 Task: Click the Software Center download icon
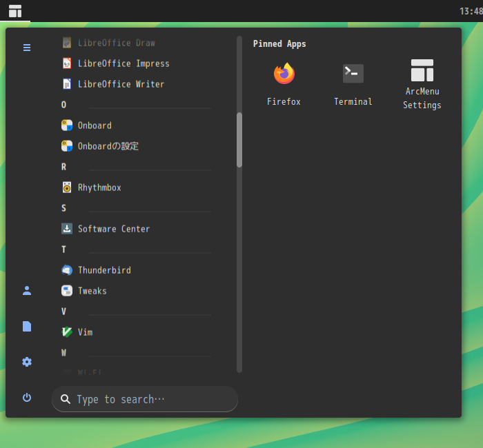67,229
